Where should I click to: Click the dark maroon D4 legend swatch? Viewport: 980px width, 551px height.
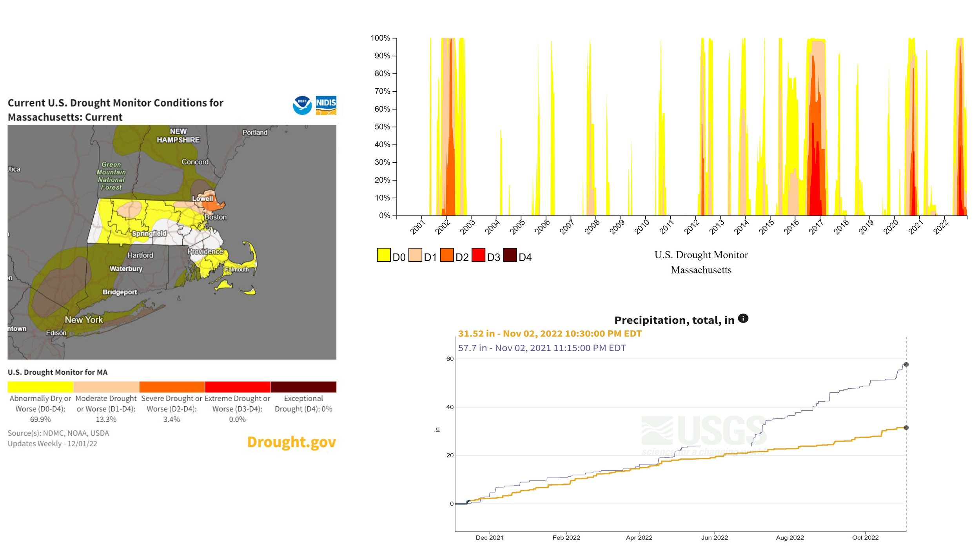point(510,255)
